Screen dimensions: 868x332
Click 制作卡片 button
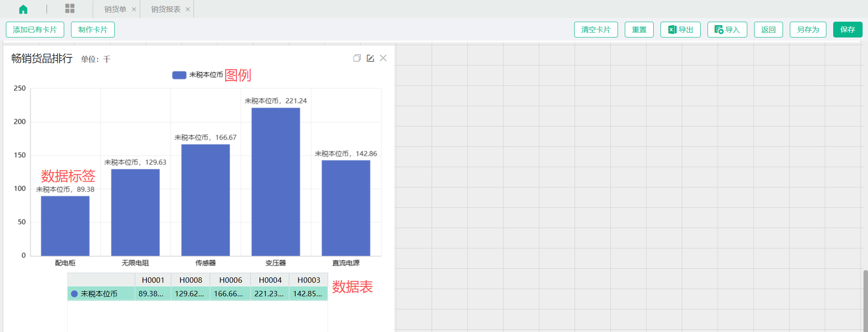pos(93,30)
